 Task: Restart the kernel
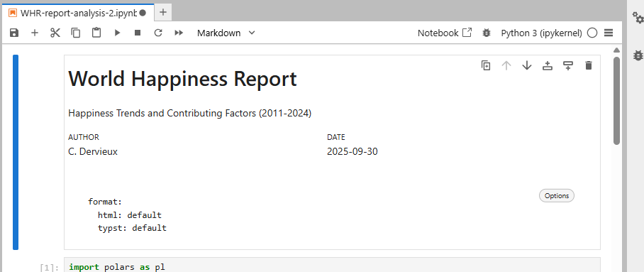click(158, 33)
